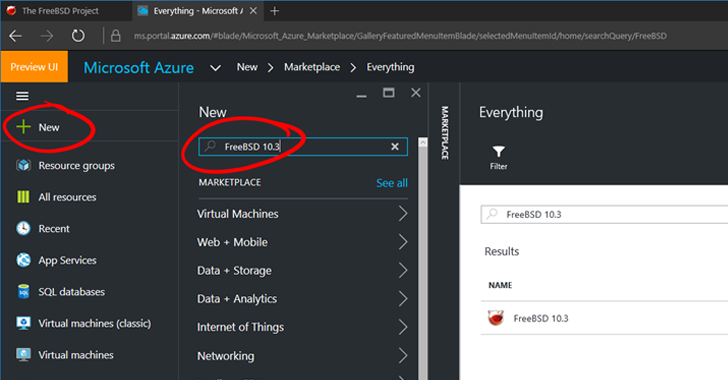
Task: Expand the Internet of Things chevron
Action: 403,327
